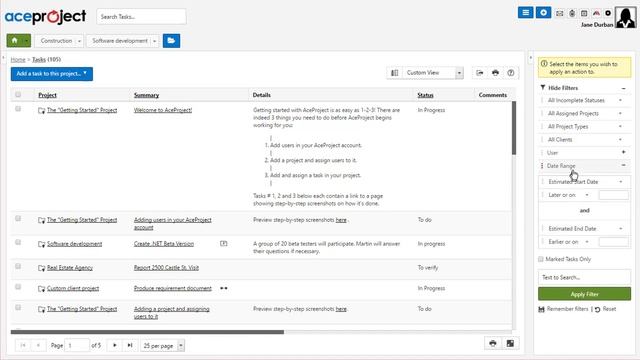Image resolution: width=640 pixels, height=360 pixels.
Task: Click the Search Tasks input field
Action: pos(141,17)
